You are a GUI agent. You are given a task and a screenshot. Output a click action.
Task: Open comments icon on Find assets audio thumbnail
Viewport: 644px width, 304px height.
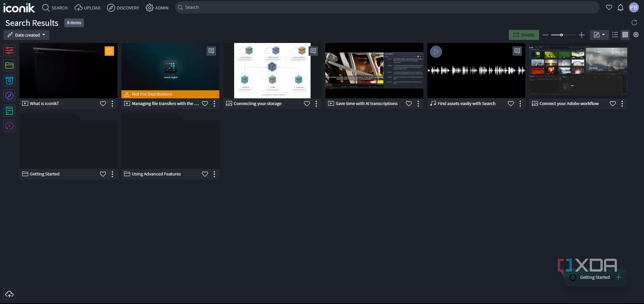coord(517,51)
